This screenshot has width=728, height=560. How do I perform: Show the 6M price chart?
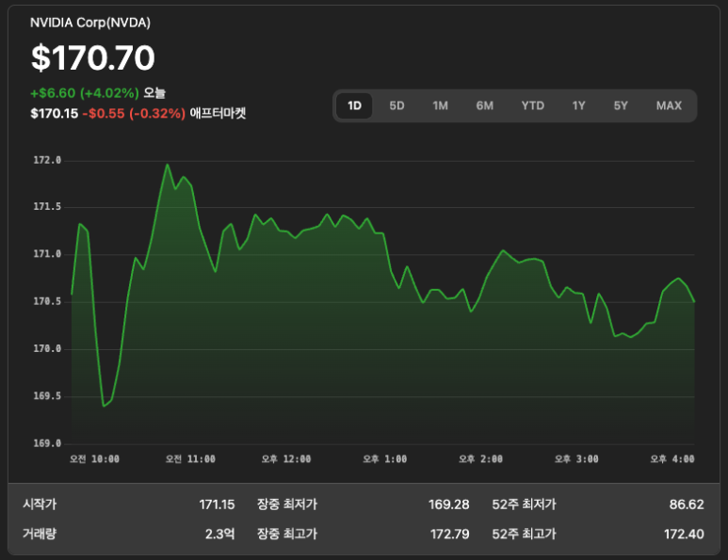[484, 105]
